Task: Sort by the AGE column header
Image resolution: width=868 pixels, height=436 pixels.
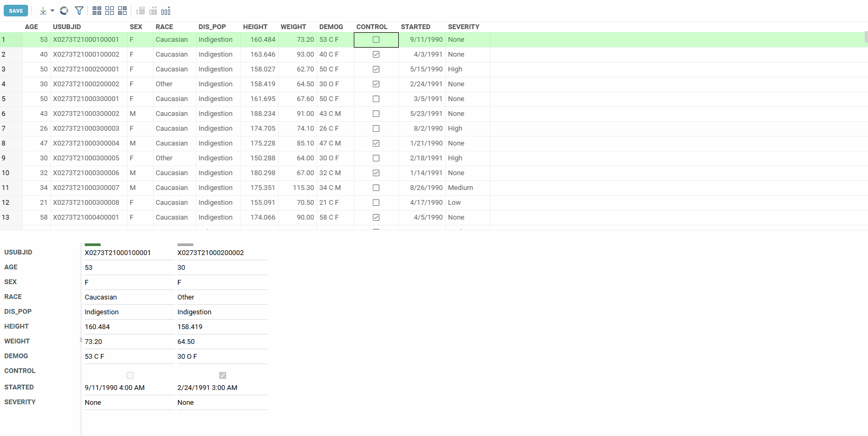Action: coord(31,27)
